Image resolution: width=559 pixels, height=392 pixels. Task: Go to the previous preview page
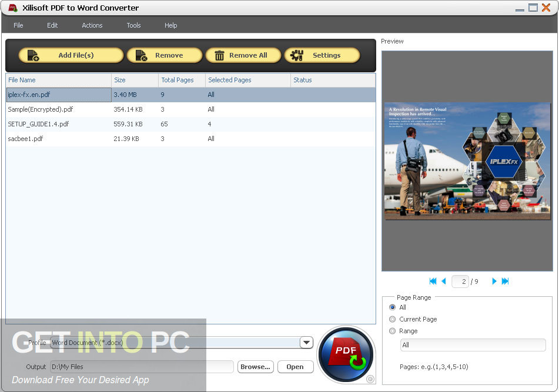pyautogui.click(x=443, y=281)
